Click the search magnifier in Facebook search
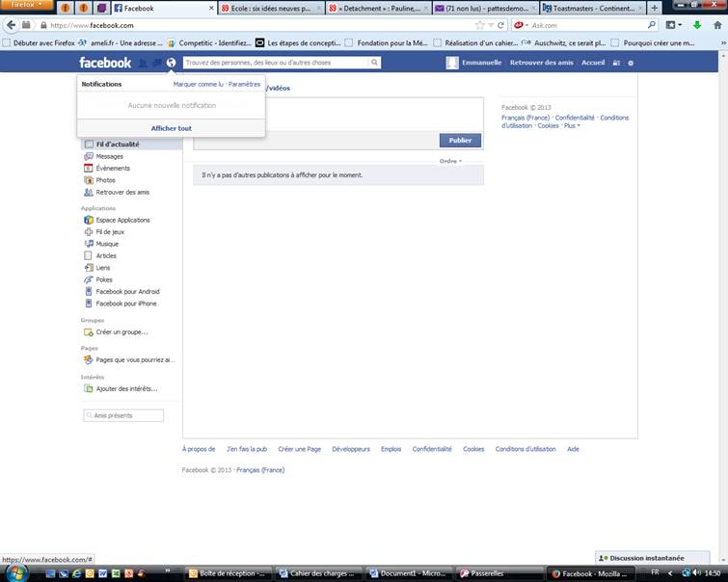Viewport: 728px width, 582px height. point(374,63)
